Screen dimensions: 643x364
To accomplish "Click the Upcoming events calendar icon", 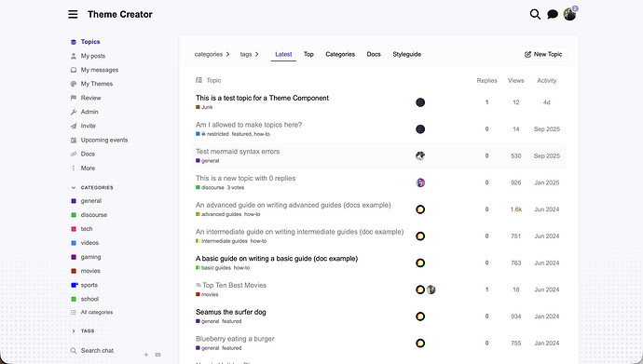I will pyautogui.click(x=74, y=140).
